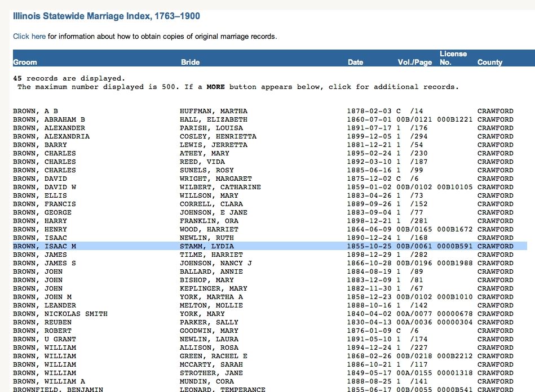Click the Vol./Page column header

[414, 62]
